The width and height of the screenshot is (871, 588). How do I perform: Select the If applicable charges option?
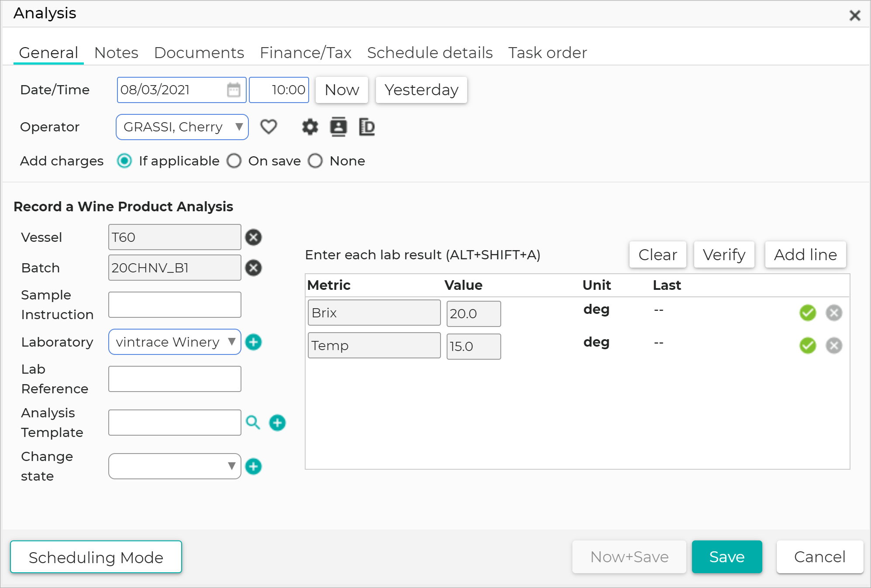coord(124,161)
